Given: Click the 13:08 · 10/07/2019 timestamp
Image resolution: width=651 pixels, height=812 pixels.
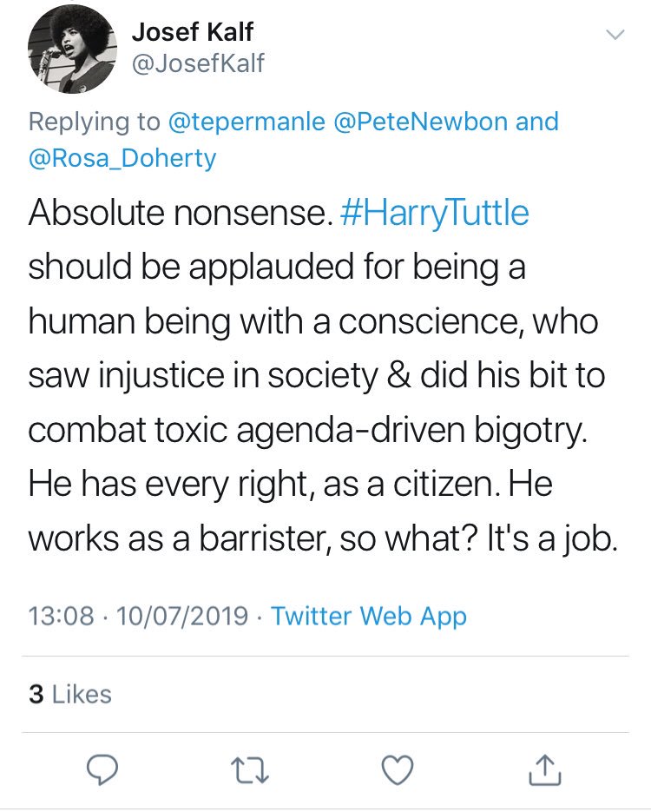Looking at the screenshot, I should 138,616.
